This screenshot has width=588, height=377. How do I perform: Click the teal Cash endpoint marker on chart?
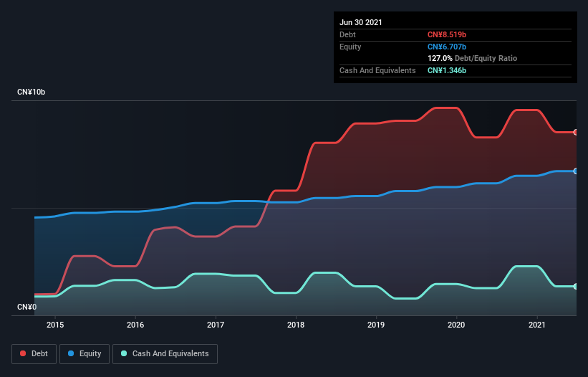point(575,286)
